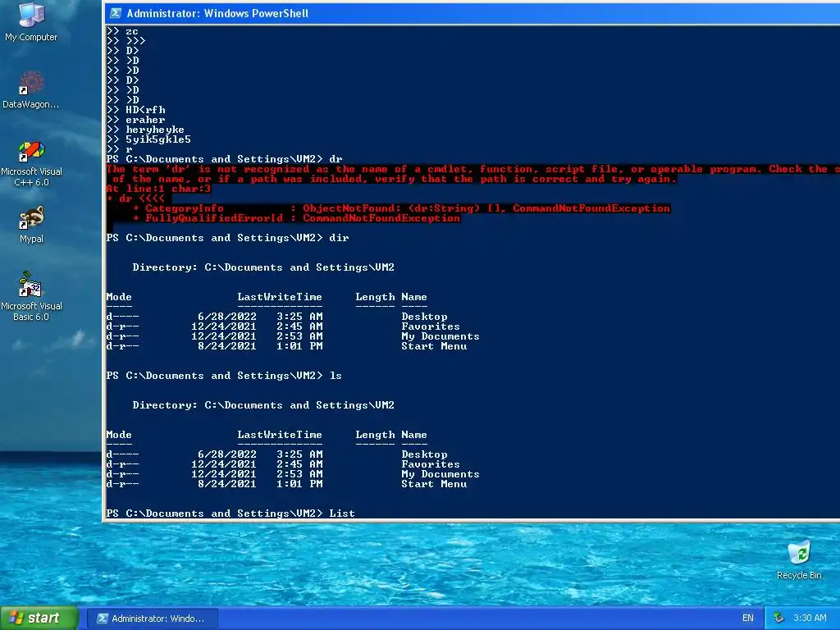Click the 'eraher' line in the console

[x=145, y=120]
